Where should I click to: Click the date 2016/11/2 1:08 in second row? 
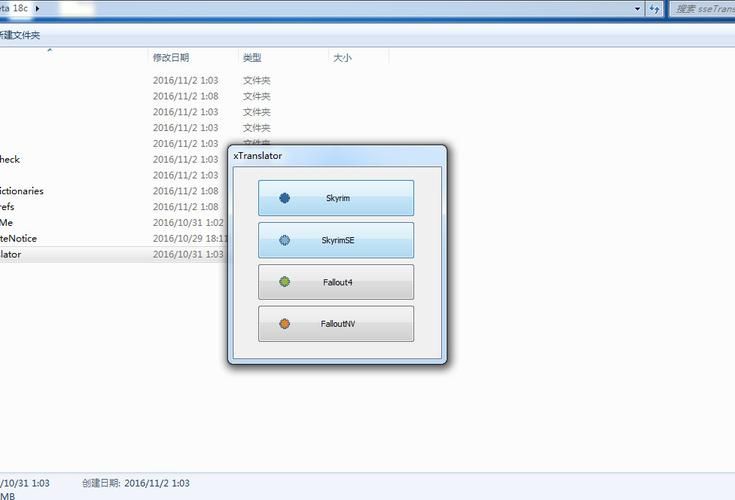pos(186,96)
